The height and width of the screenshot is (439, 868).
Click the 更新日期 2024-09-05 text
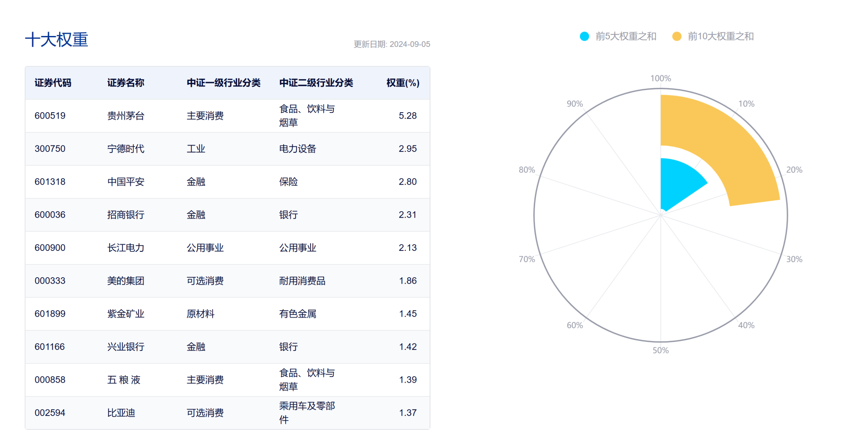[x=392, y=44]
